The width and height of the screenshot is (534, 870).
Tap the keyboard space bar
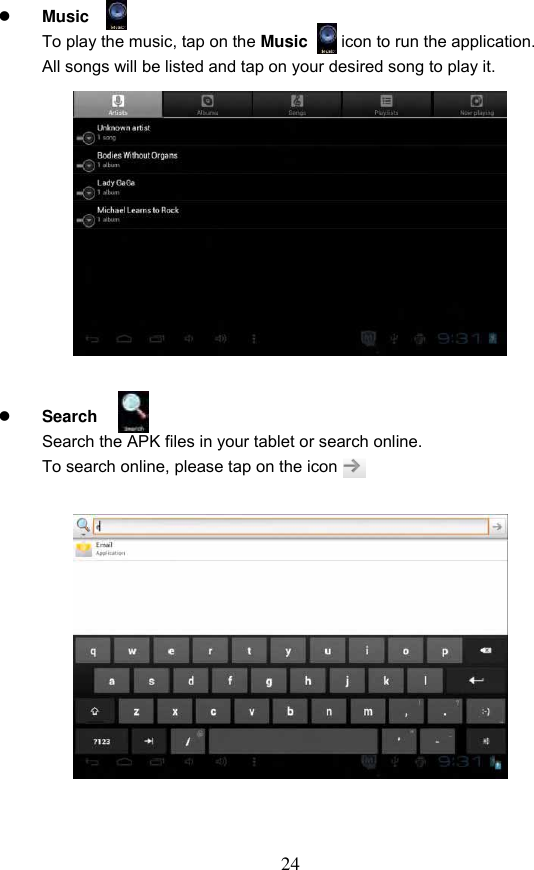click(293, 741)
